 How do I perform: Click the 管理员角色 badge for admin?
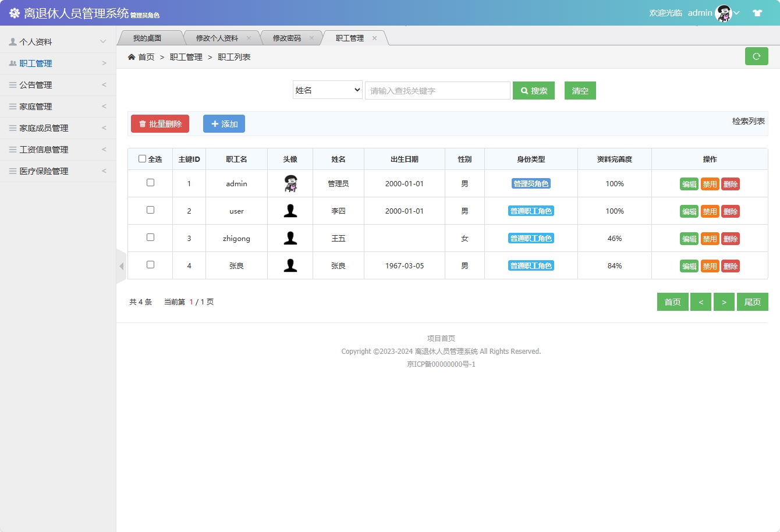[531, 183]
